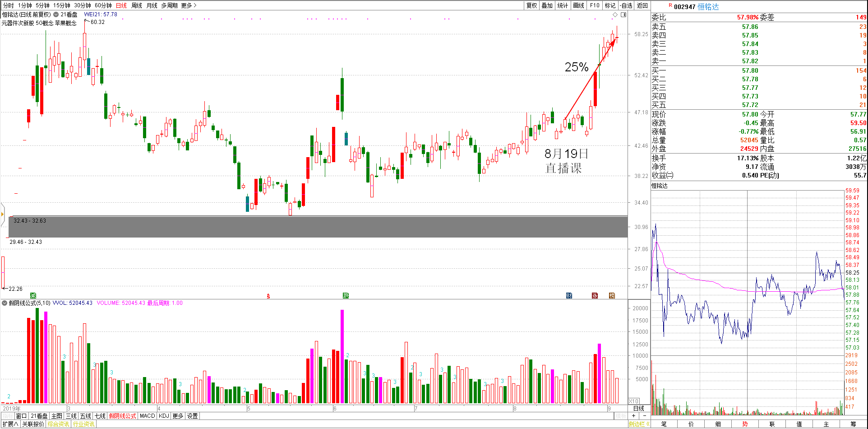This screenshot has width=868, height=429.
Task: Open the 假阴线公式 indicator dropdown arrow
Action: click(x=5, y=303)
